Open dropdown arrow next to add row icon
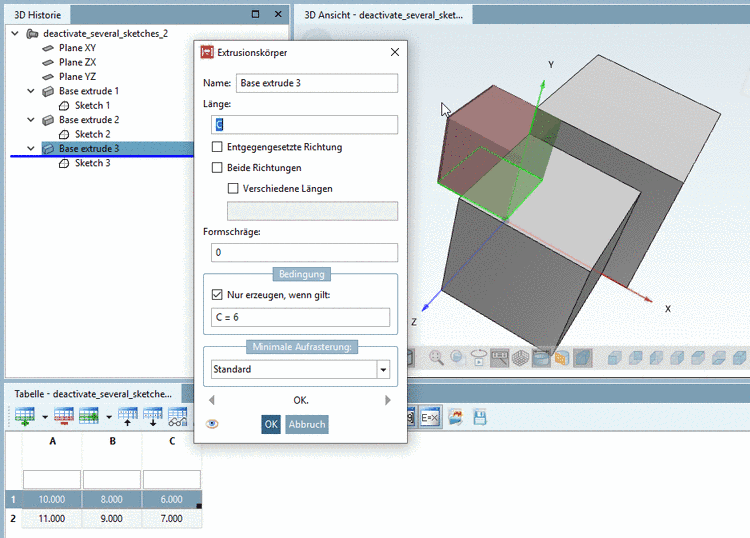Viewport: 750px width, 538px height. (45, 417)
